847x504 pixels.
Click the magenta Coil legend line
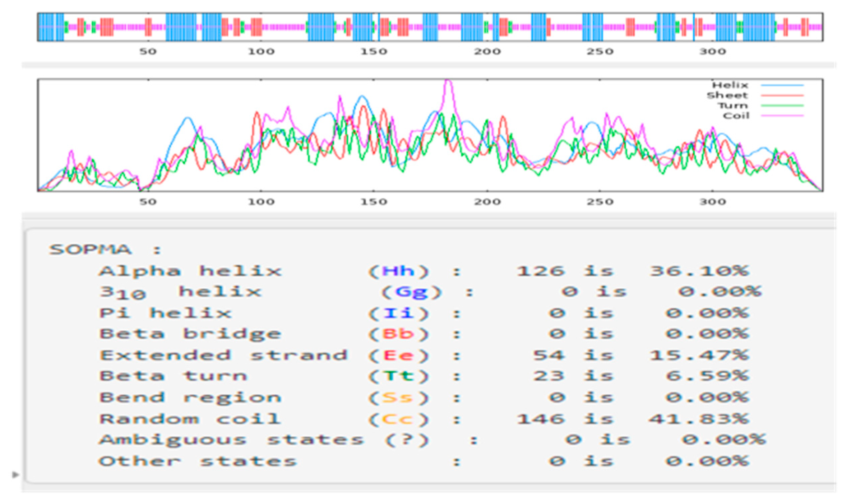tap(782, 116)
